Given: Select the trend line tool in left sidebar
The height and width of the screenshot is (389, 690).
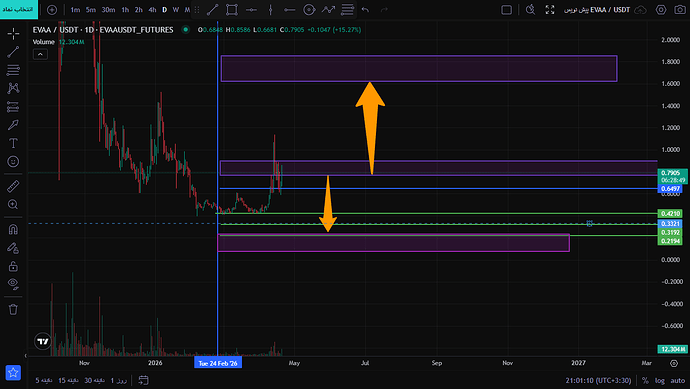Looking at the screenshot, I should (x=13, y=52).
